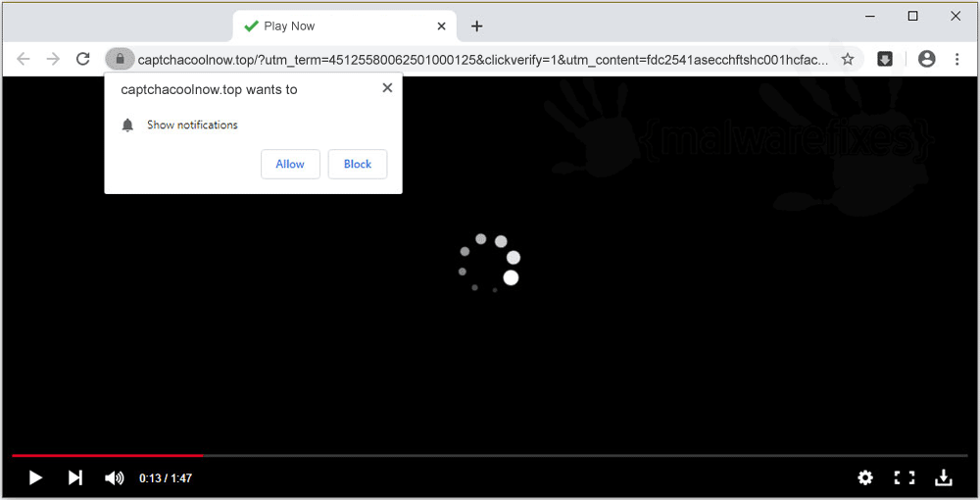
Task: Open video settings gear
Action: pos(865,478)
